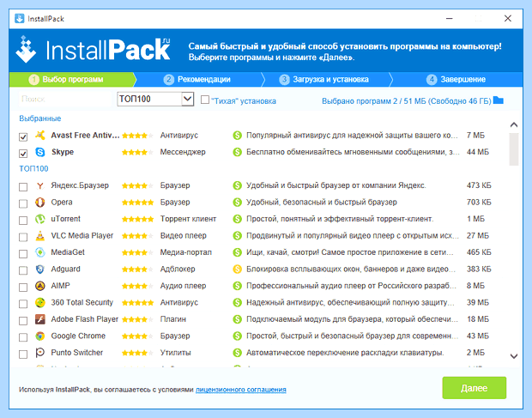The height and width of the screenshot is (418, 532).
Task: Click the uTorrent app icon
Action: click(40, 219)
